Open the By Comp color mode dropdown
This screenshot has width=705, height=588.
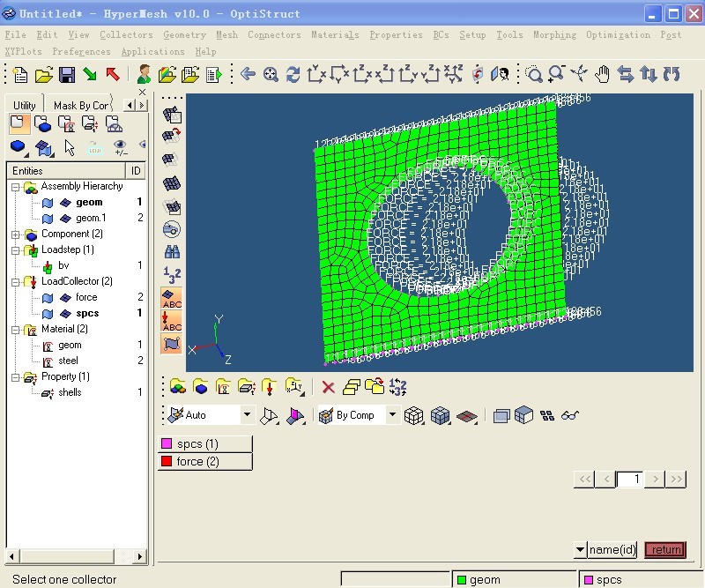click(x=392, y=415)
